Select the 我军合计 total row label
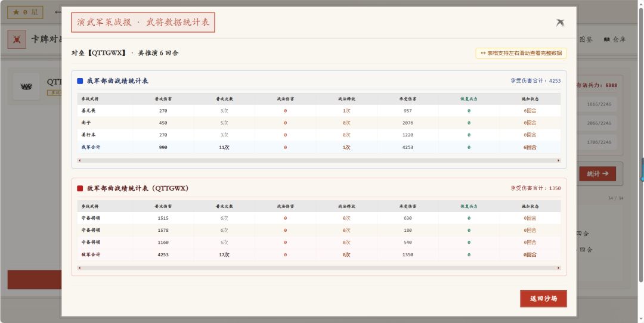 pyautogui.click(x=91, y=147)
